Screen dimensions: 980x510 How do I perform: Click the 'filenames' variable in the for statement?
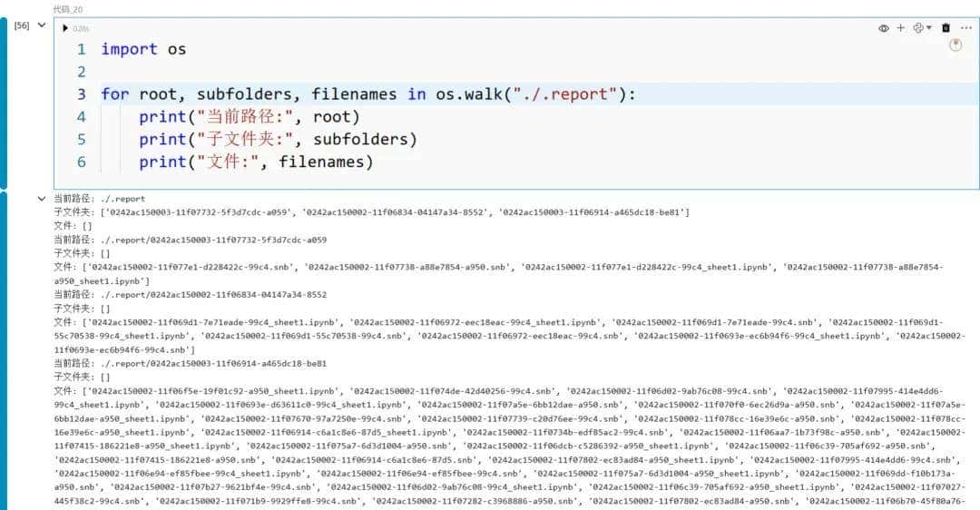354,94
